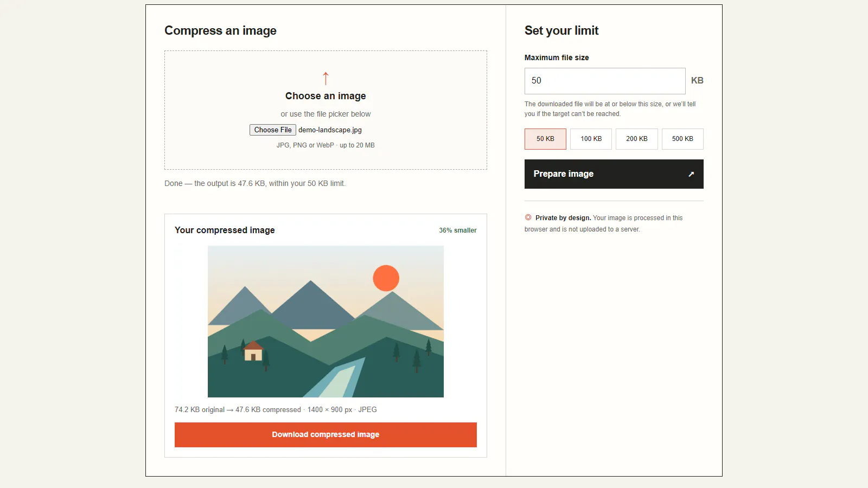868x488 pixels.
Task: Click the 36% smaller label
Action: point(458,230)
